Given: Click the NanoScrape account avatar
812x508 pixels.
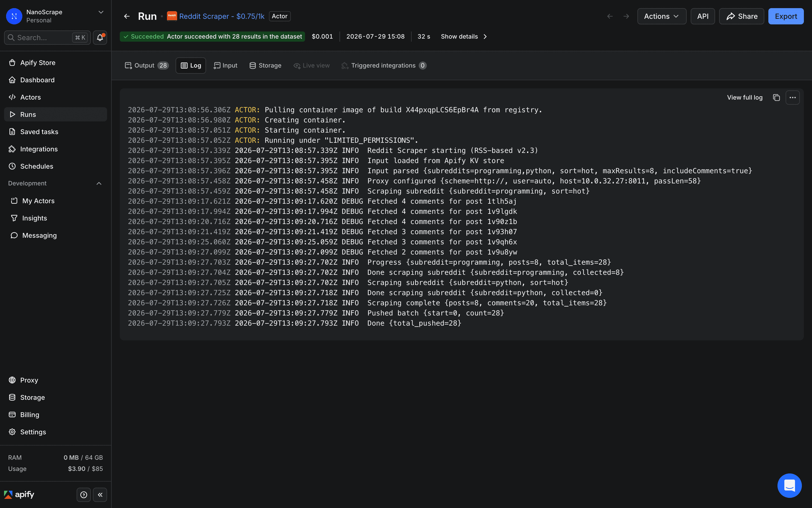Looking at the screenshot, I should tap(14, 16).
